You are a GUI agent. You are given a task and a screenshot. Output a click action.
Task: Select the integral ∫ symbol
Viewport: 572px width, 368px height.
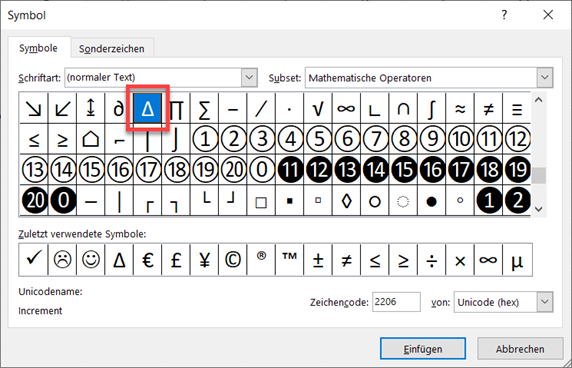pyautogui.click(x=432, y=109)
